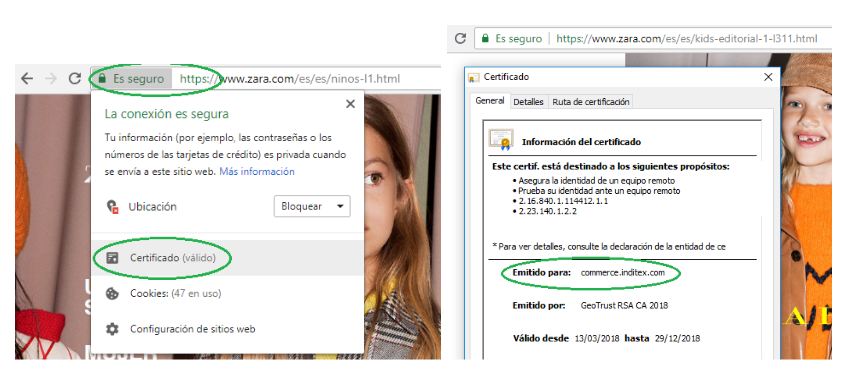Close the Certificado dialog window
The height and width of the screenshot is (386, 850).
click(x=768, y=77)
